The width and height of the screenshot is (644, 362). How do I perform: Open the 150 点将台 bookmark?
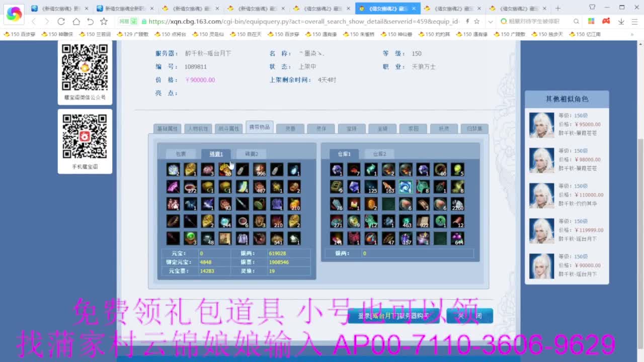tap(170, 34)
